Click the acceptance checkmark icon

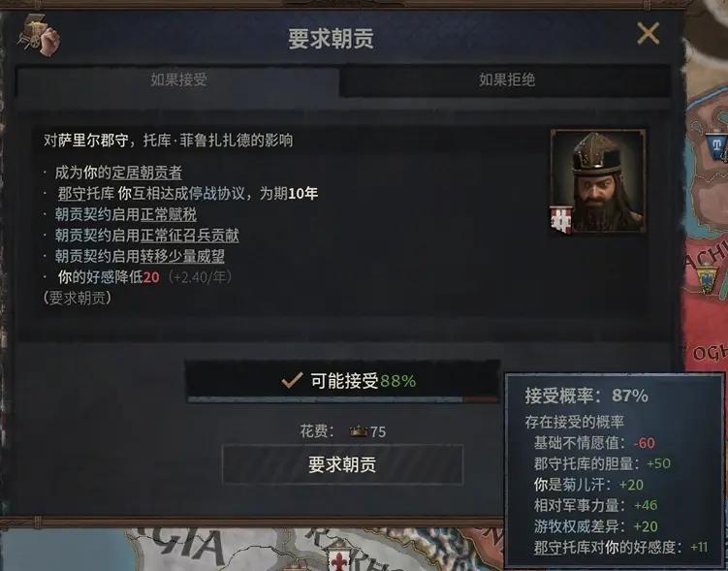pos(293,381)
